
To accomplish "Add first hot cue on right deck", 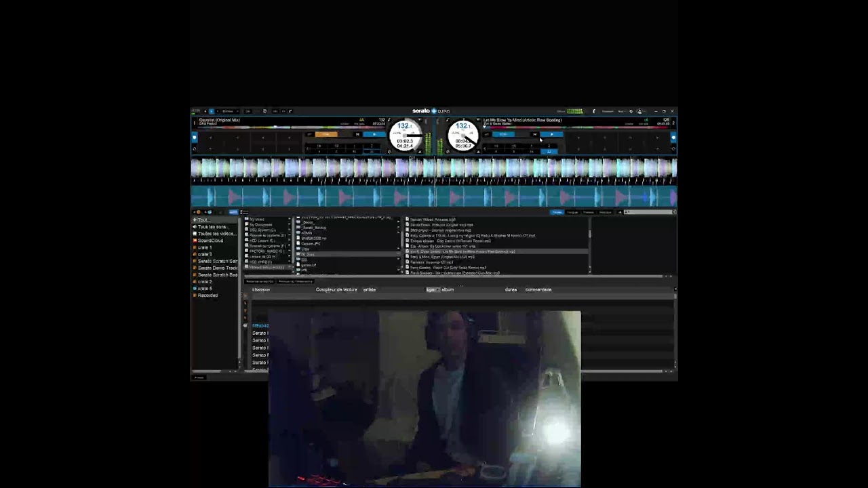I will [x=578, y=138].
